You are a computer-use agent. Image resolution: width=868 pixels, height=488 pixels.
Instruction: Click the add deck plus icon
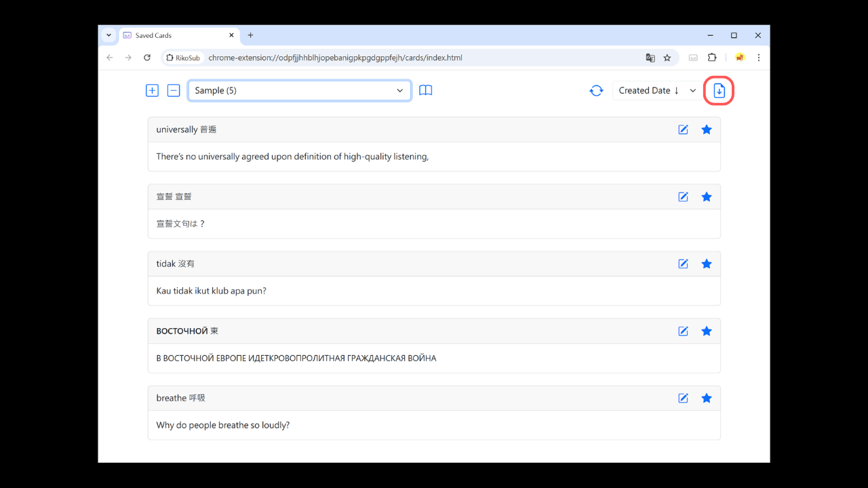point(152,91)
